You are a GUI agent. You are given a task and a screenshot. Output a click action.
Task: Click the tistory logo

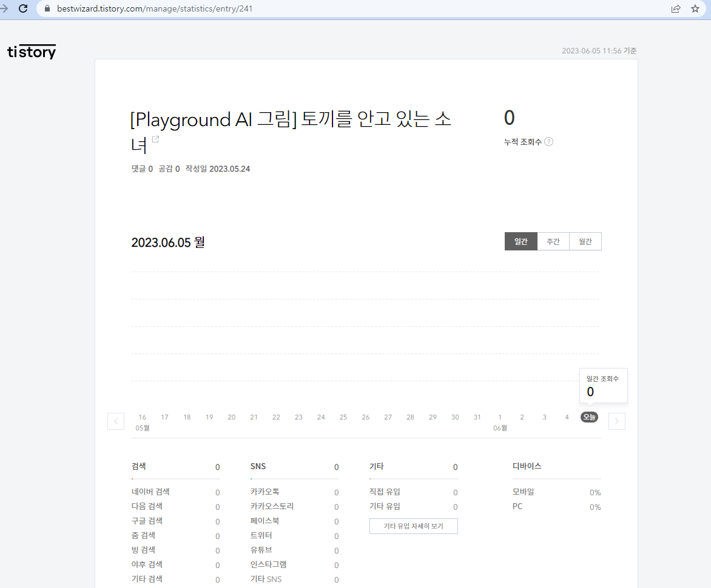tap(32, 52)
